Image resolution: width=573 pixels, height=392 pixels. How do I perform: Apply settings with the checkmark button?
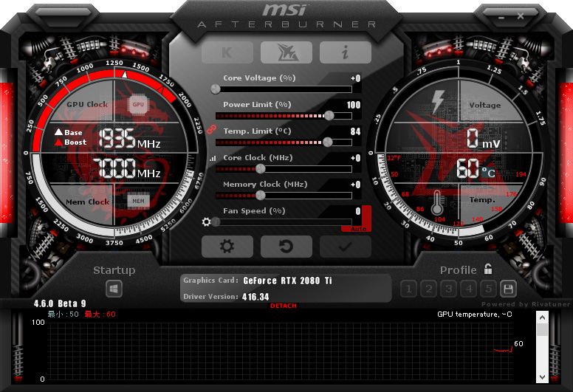[346, 247]
